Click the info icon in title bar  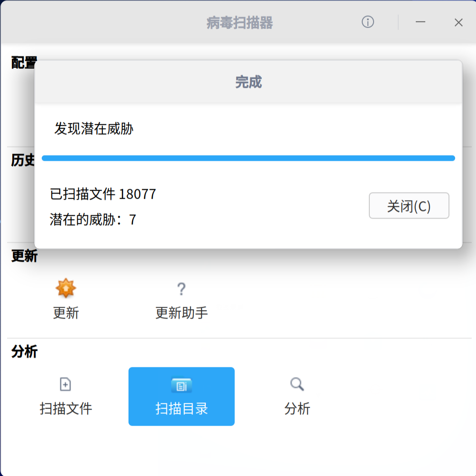pos(367,22)
